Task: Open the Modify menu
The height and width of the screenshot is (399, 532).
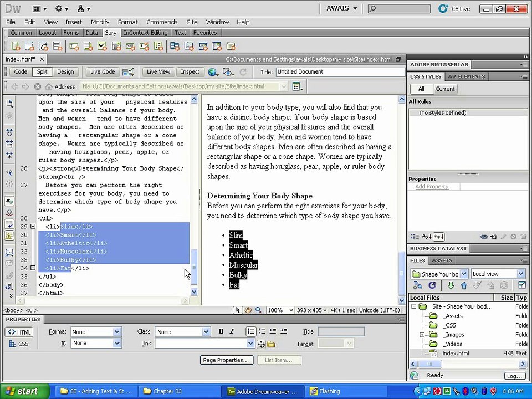Action: tap(100, 22)
